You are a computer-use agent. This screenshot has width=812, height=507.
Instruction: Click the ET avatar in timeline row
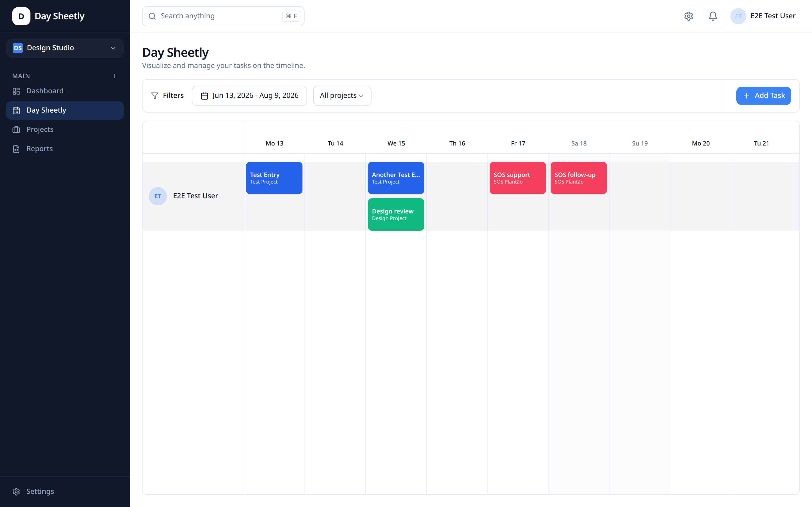pos(158,196)
